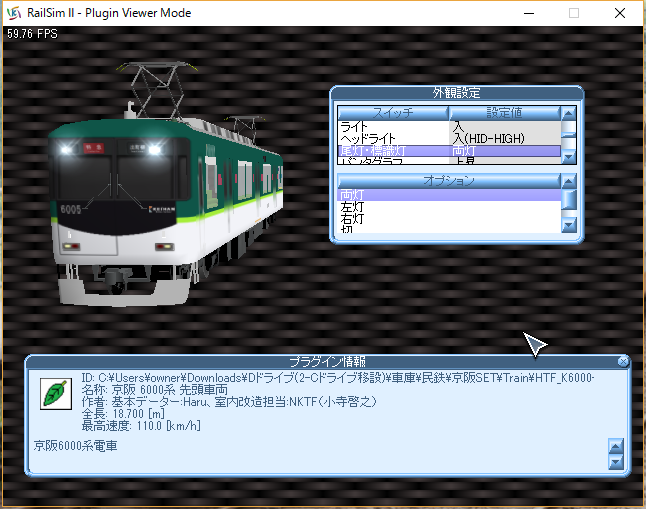Click the 入(HID-HIGH) setting value
This screenshot has width=646, height=509.
(488, 138)
